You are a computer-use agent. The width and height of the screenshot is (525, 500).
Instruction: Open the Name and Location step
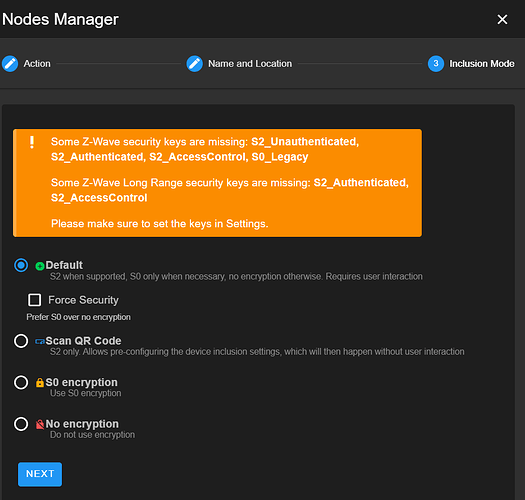pyautogui.click(x=250, y=64)
